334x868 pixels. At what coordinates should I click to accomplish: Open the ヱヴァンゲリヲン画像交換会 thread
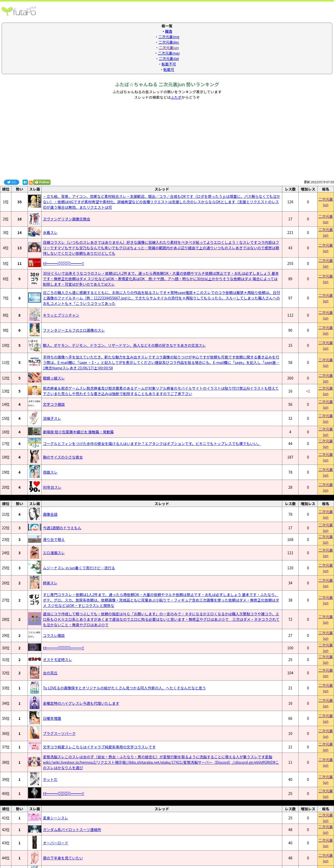[66, 219]
